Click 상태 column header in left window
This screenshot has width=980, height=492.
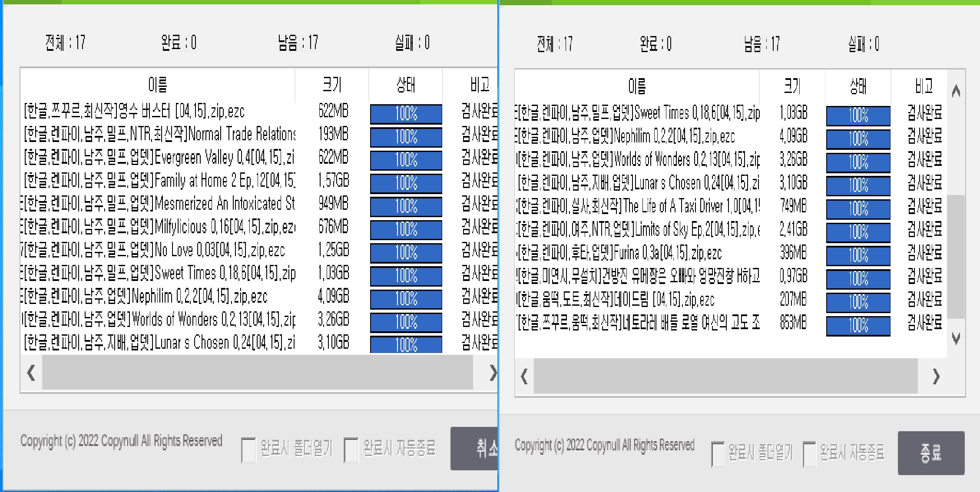pos(405,85)
